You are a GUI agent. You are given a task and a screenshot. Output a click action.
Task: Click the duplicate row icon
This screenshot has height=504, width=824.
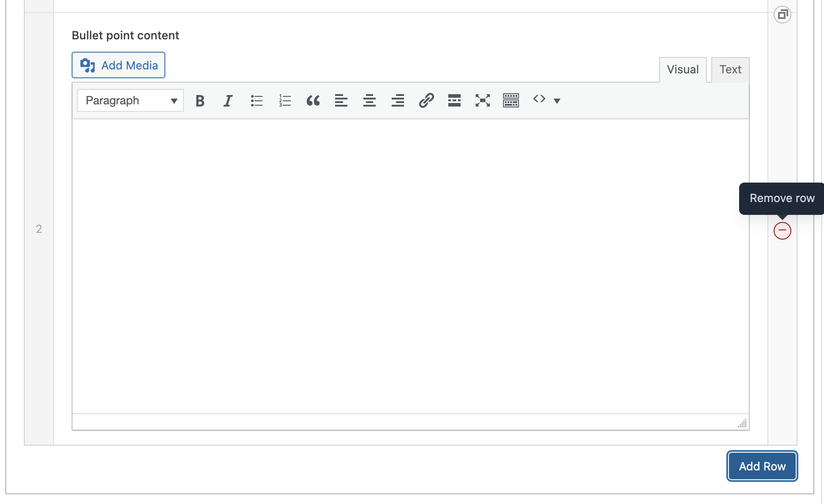point(782,15)
